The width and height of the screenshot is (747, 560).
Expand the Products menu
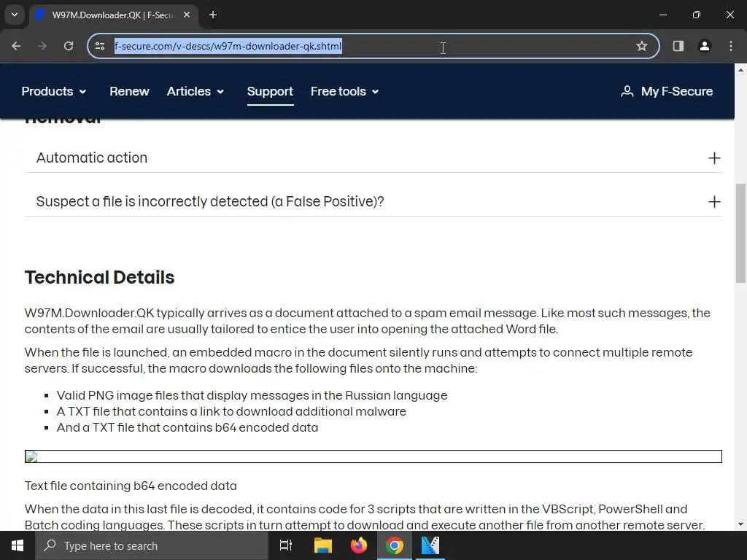[x=54, y=91]
